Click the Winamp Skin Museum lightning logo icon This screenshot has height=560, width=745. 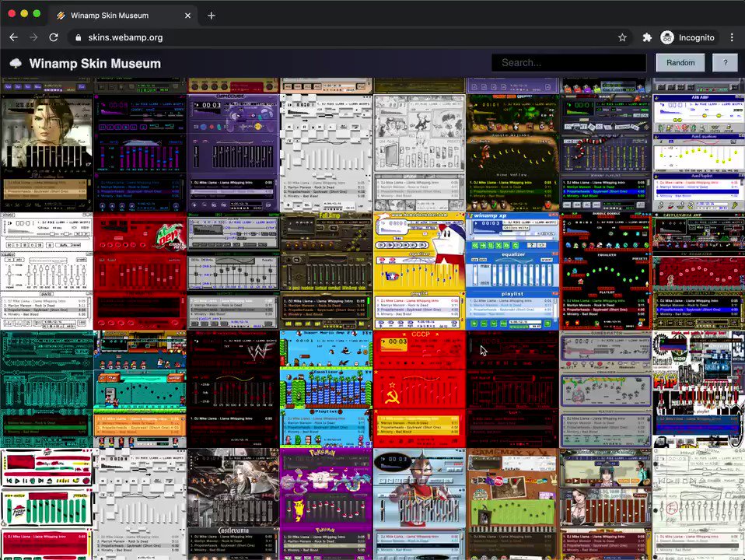pyautogui.click(x=16, y=63)
